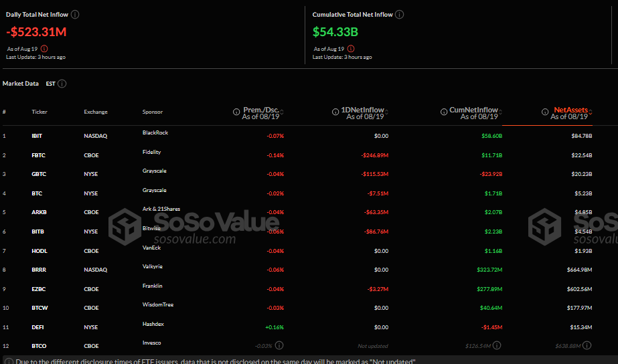Click the Sponsor column header
The image size is (618, 364).
tap(153, 112)
